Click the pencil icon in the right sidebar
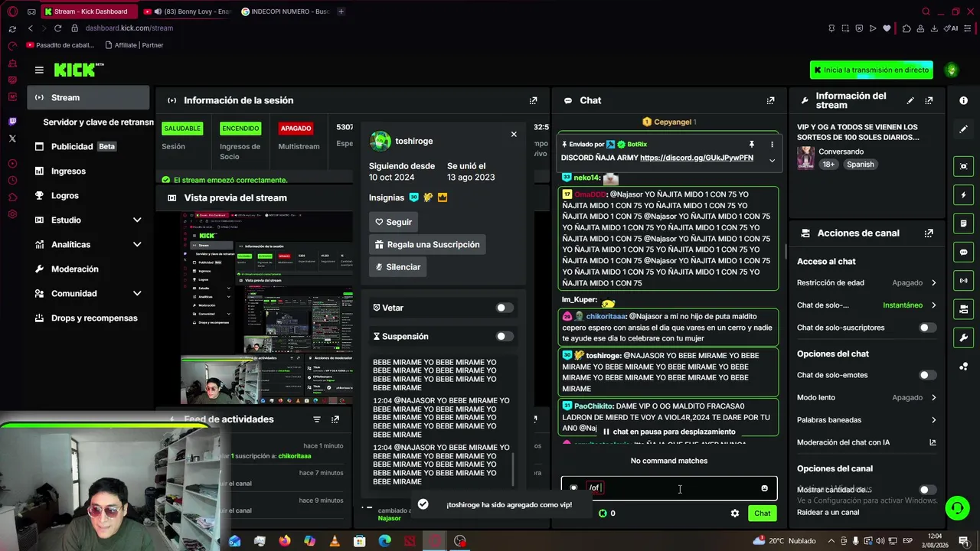The height and width of the screenshot is (551, 980). [963, 129]
